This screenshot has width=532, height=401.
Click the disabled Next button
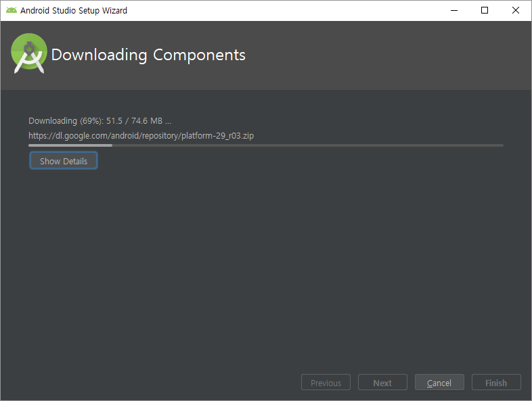click(382, 382)
